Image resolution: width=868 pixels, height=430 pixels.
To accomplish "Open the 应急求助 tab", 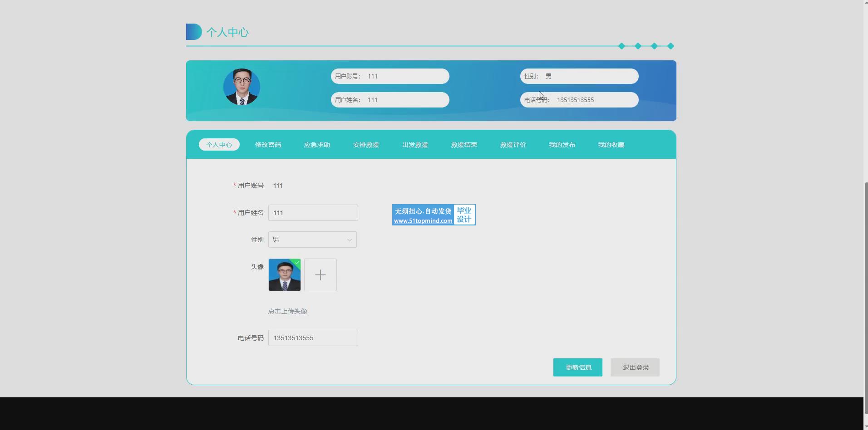I will click(x=317, y=145).
